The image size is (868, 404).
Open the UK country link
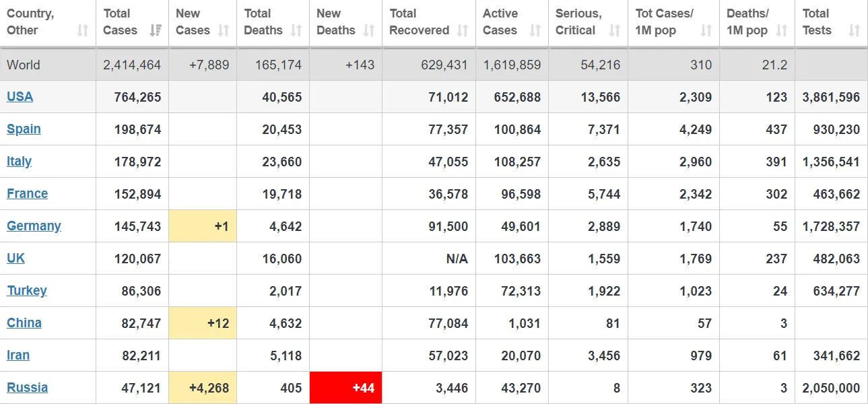(x=15, y=258)
